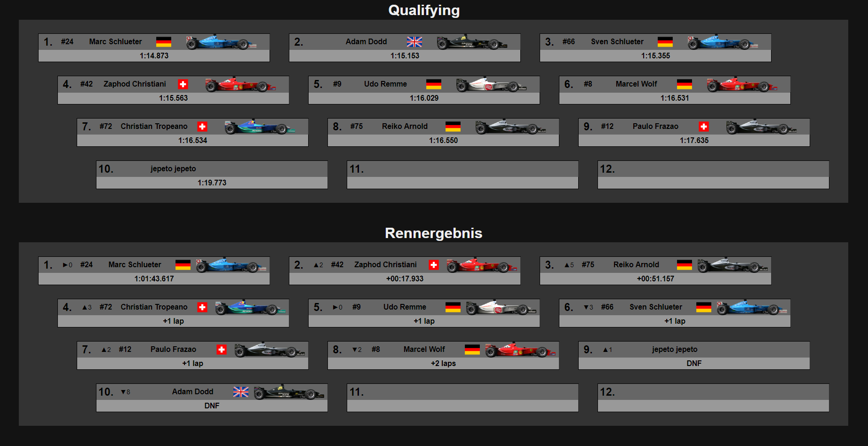Click Sven Schlueter's German flag in race results
The width and height of the screenshot is (868, 446).
tap(704, 307)
